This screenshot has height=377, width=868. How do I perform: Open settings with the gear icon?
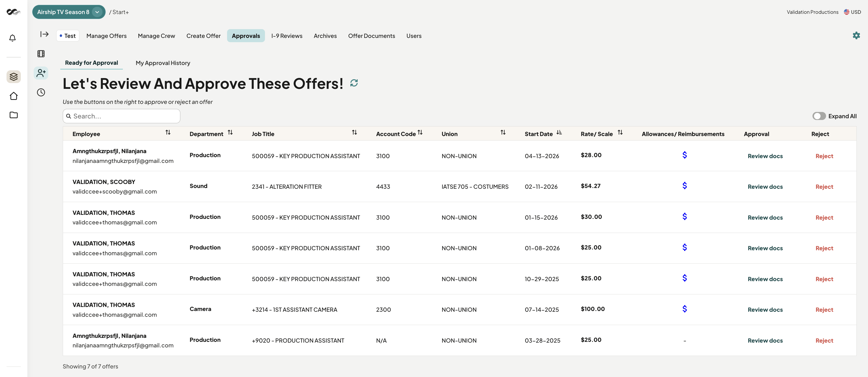pyautogui.click(x=856, y=35)
